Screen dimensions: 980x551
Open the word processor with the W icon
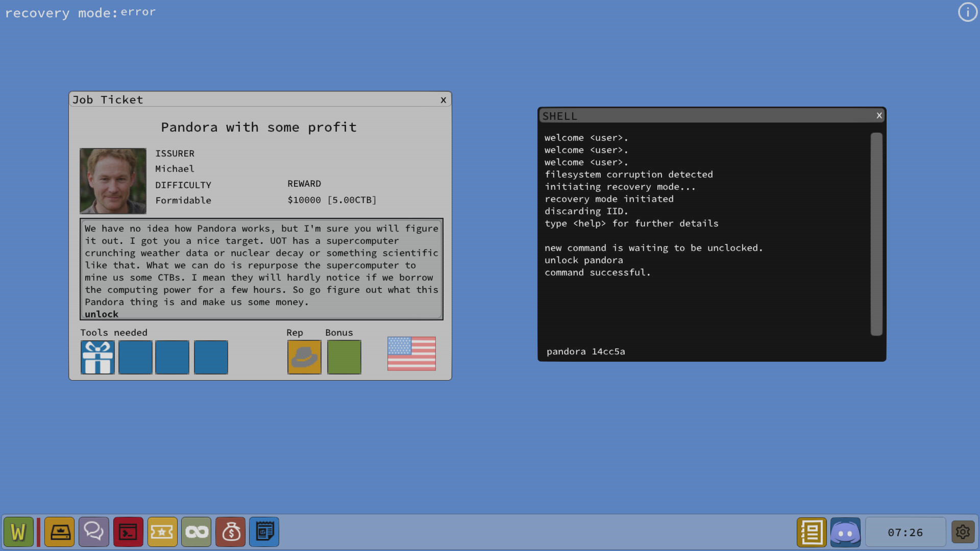(x=19, y=532)
